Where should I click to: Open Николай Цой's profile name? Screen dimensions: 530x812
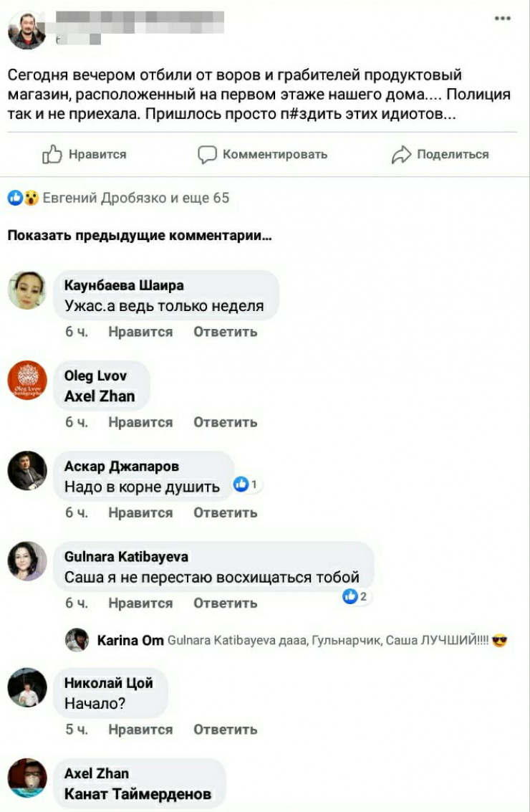pyautogui.click(x=108, y=683)
